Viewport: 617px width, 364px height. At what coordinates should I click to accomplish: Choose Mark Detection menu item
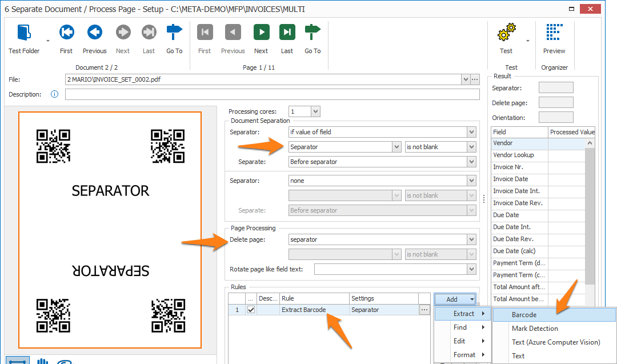point(554,328)
